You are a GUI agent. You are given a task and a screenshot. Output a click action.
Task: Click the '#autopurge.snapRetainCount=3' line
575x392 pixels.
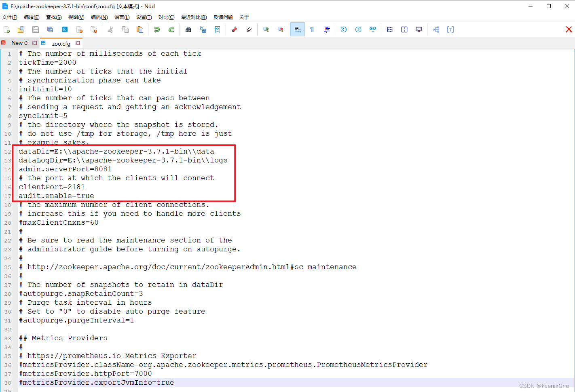pos(81,293)
